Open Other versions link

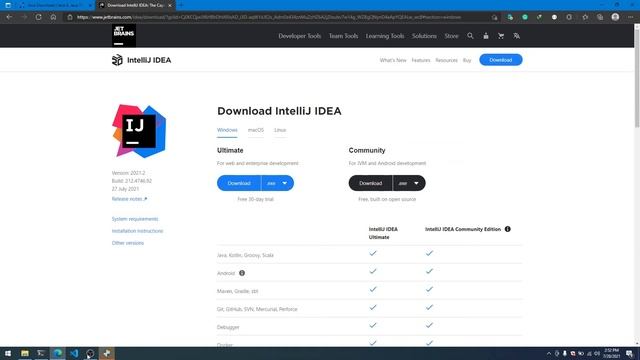128,243
